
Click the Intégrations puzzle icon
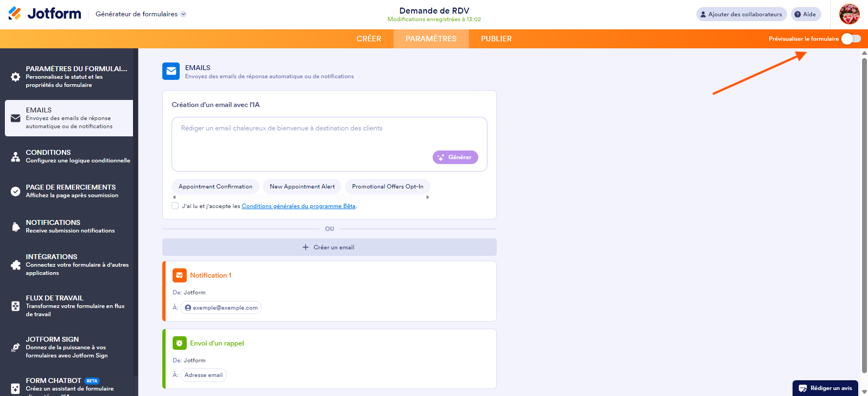pyautogui.click(x=15, y=265)
